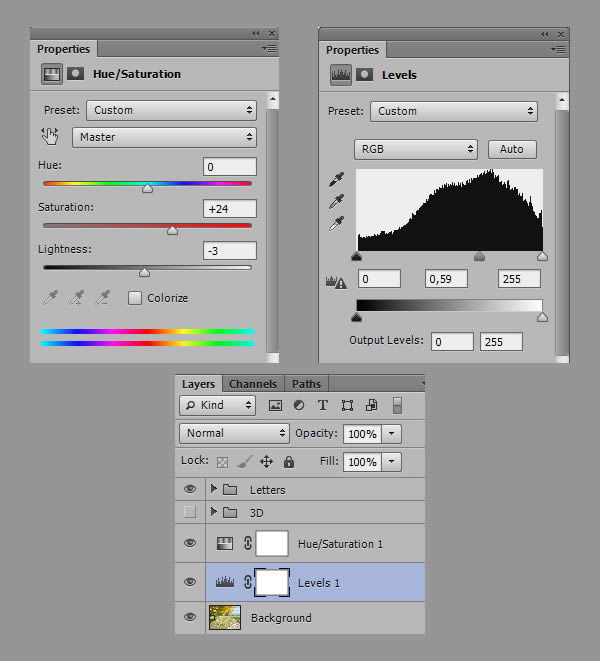Open the Master channel dropdown
This screenshot has width=600, height=661.
coord(164,137)
